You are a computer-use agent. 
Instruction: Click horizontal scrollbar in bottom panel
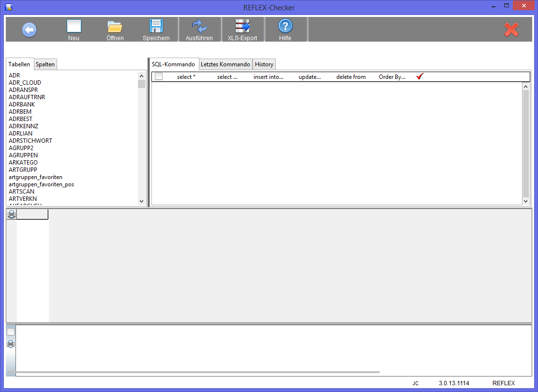(194, 372)
